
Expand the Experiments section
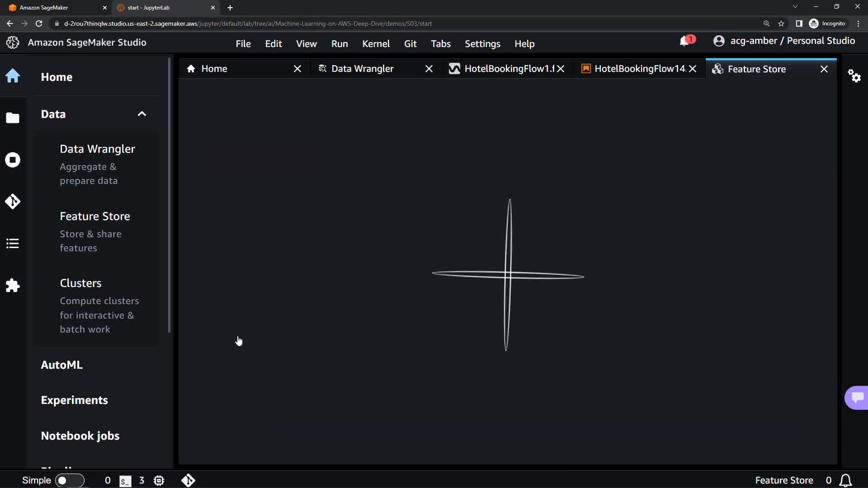click(75, 400)
